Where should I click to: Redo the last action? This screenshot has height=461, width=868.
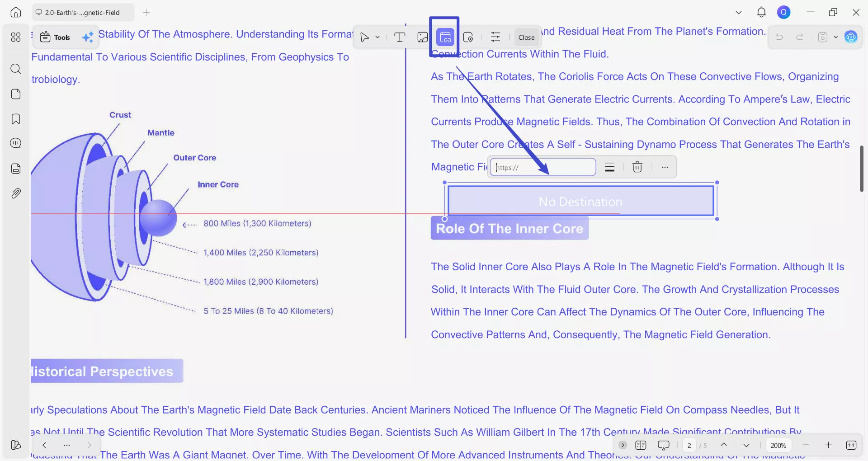[800, 37]
